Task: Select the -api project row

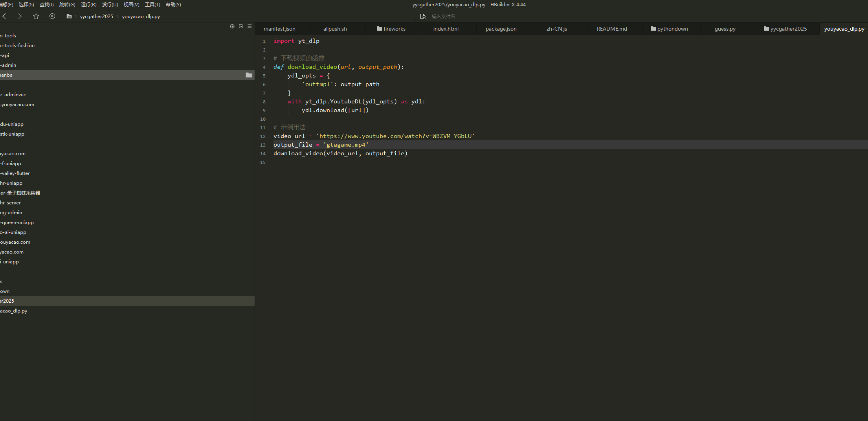Action: (x=127, y=55)
